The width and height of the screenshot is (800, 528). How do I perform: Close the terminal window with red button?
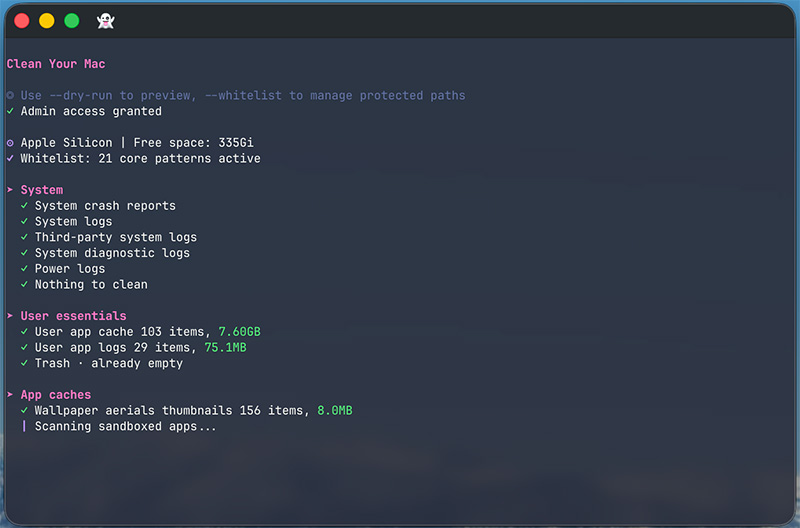(x=22, y=21)
